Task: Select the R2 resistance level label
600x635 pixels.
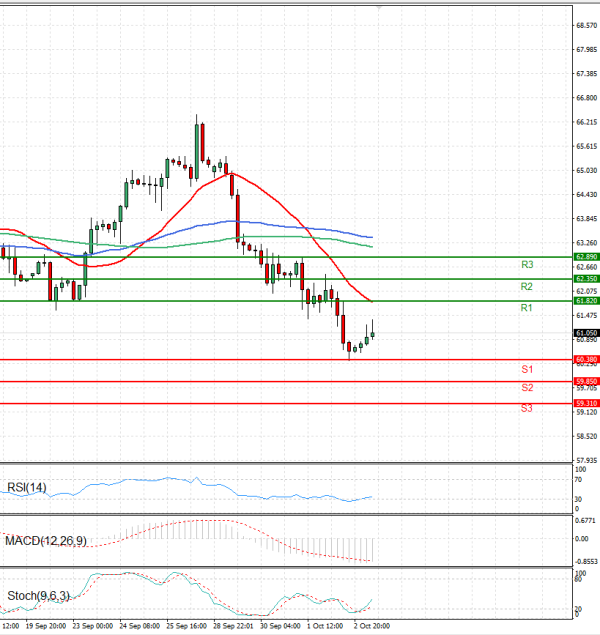Action: click(527, 287)
